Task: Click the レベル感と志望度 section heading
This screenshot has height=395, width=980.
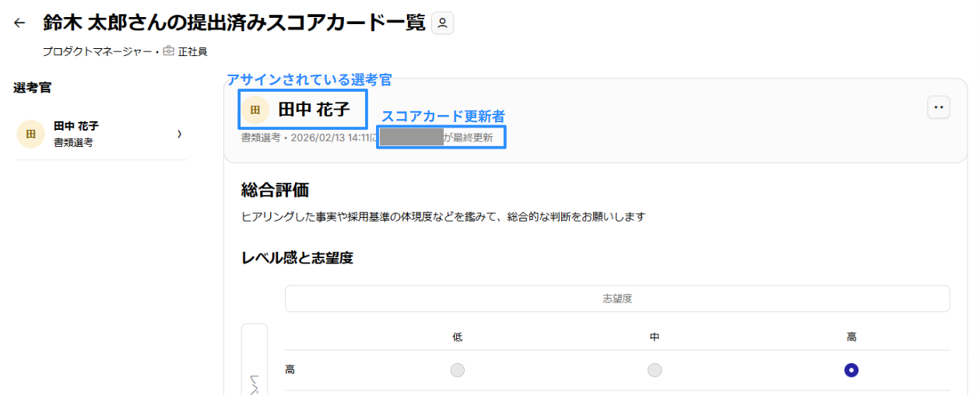Action: [297, 257]
